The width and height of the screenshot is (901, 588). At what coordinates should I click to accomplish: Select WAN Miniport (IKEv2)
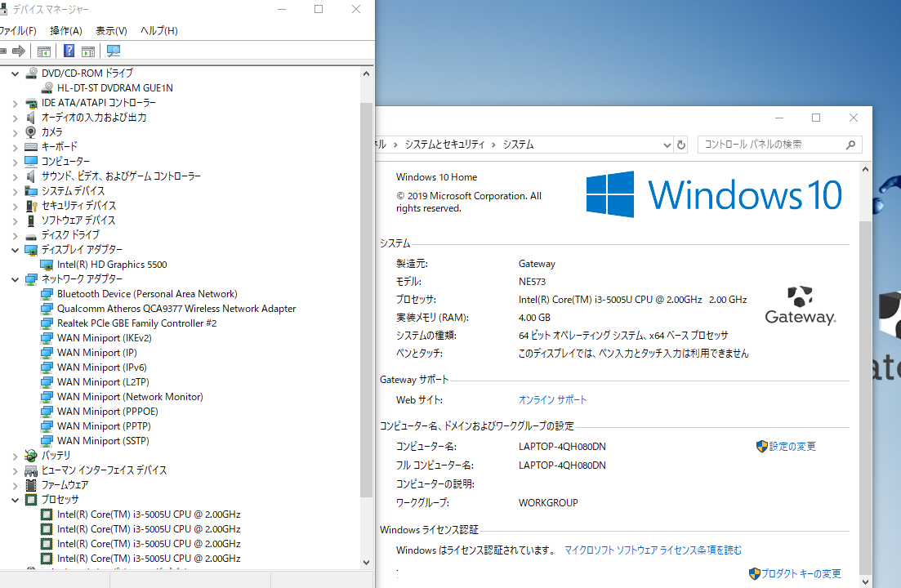(104, 338)
